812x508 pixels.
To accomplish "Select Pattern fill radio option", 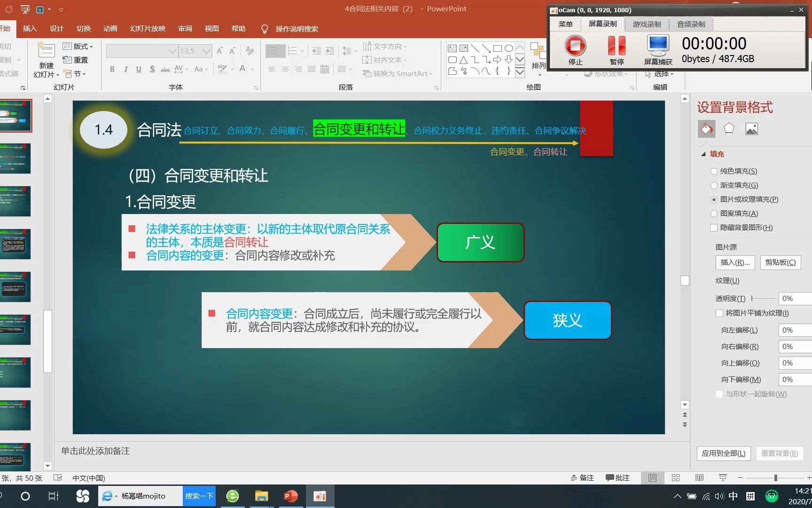I will click(714, 214).
